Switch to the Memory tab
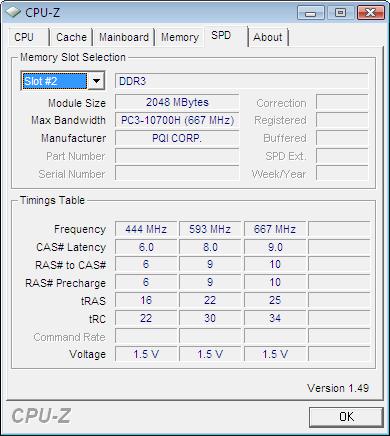The height and width of the screenshot is (436, 390). [x=180, y=37]
